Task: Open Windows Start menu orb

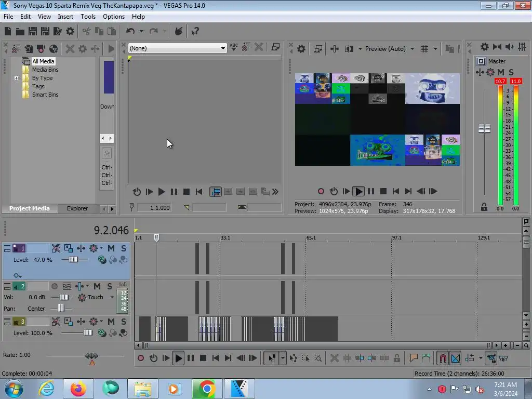Action: click(x=14, y=389)
